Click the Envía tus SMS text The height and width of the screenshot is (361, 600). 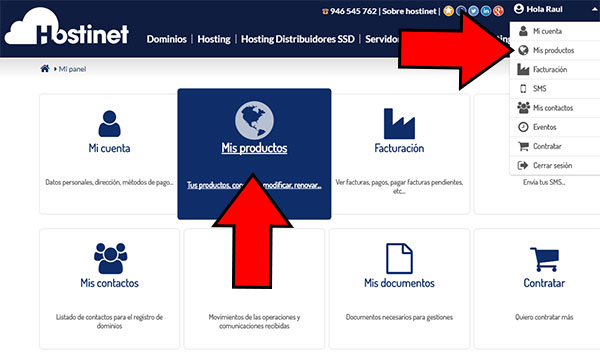tap(544, 182)
